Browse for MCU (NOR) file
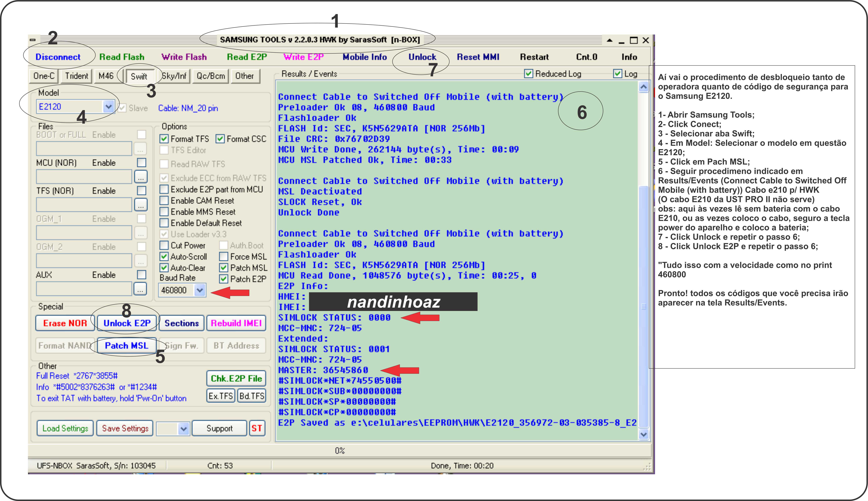The width and height of the screenshot is (868, 501). coord(141,177)
